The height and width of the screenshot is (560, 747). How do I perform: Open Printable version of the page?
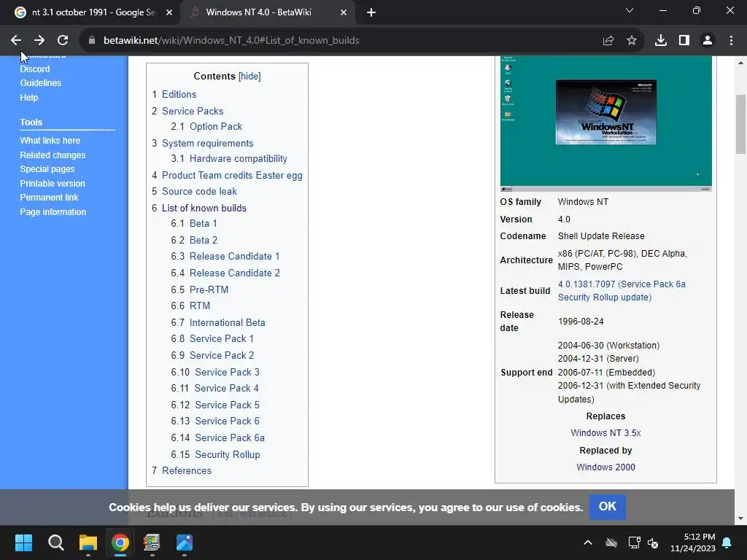coord(53,183)
